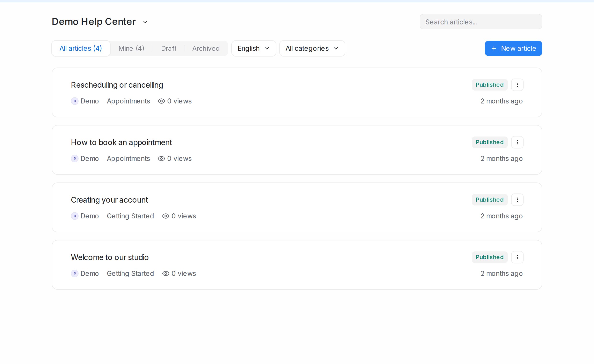
Task: Click Published badge on Welcome to our studio
Action: (x=490, y=257)
